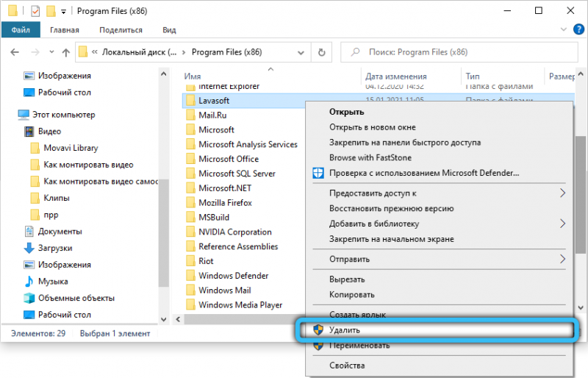Open Загрузки in navigation pane
The width and height of the screenshot is (588, 378).
coord(54,248)
